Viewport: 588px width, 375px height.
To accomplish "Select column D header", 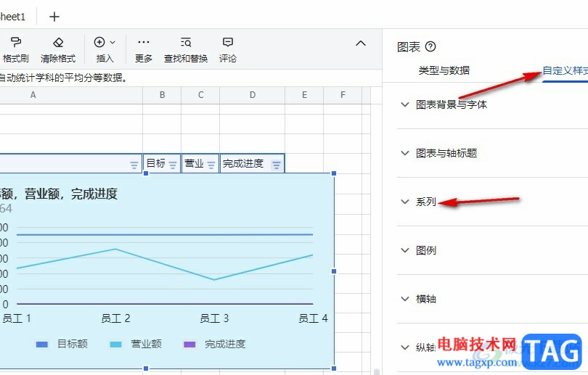I will 253,95.
